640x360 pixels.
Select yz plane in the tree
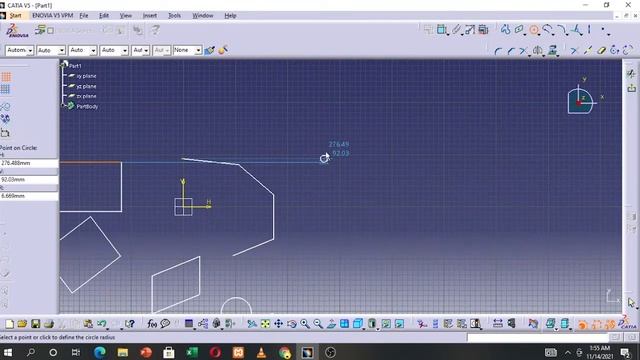tap(86, 86)
